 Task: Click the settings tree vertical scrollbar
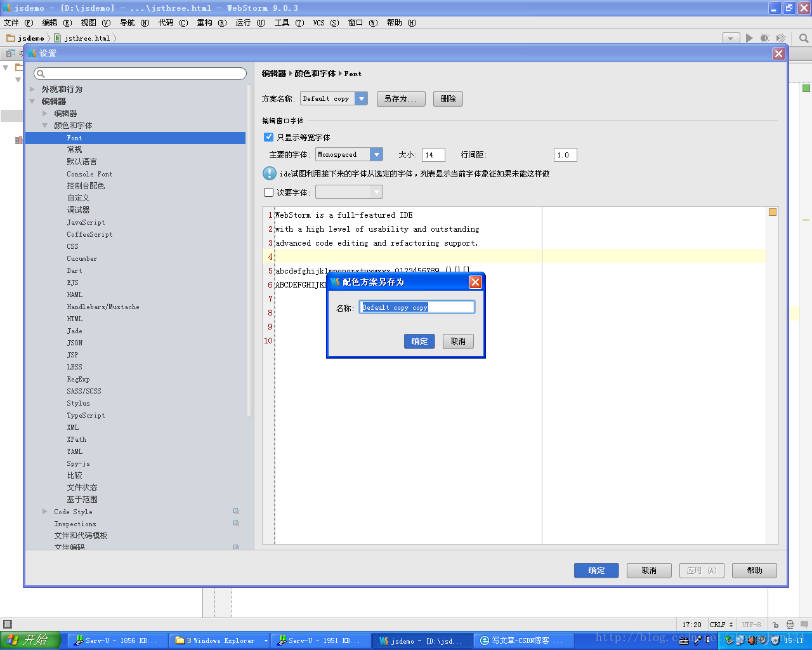[x=249, y=251]
